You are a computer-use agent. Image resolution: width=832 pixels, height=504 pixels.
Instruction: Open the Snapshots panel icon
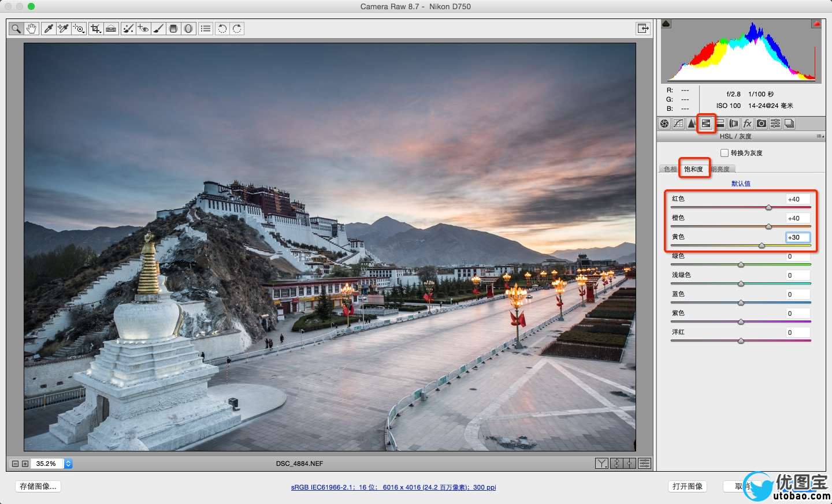(789, 124)
